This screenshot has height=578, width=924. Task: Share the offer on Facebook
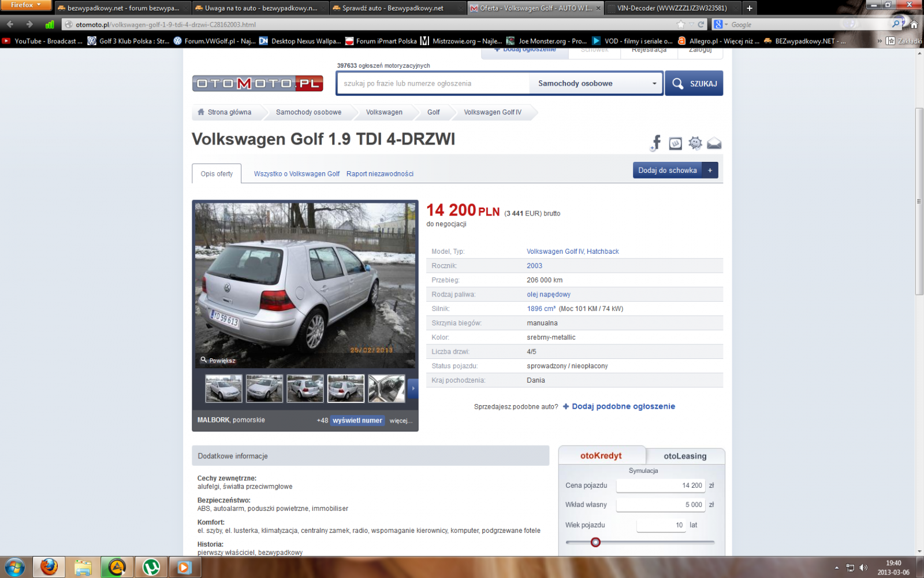(x=655, y=143)
